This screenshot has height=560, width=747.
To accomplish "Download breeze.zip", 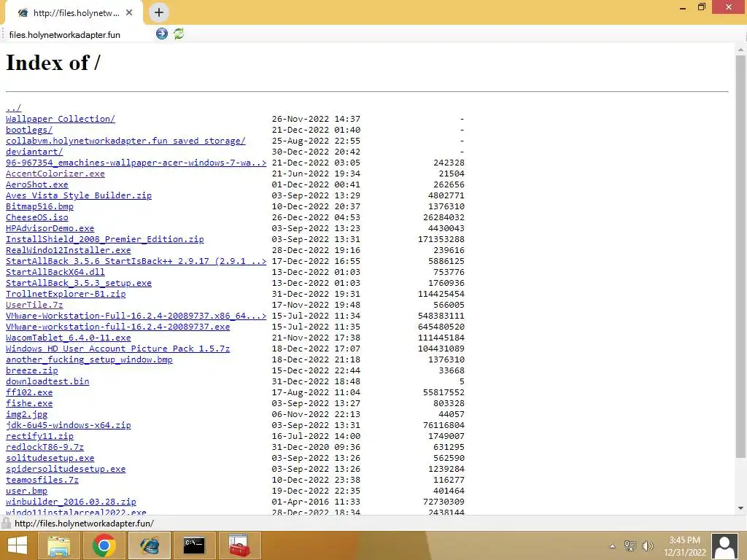I will [x=32, y=371].
